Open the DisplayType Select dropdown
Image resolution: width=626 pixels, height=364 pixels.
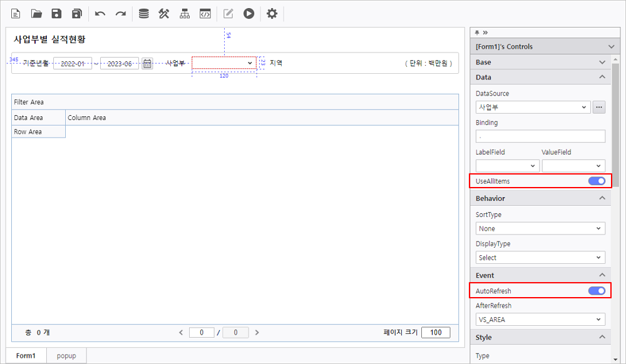point(540,258)
